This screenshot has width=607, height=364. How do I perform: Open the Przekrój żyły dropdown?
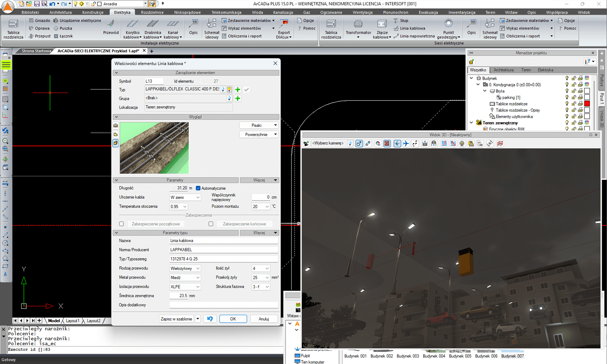[x=261, y=278]
